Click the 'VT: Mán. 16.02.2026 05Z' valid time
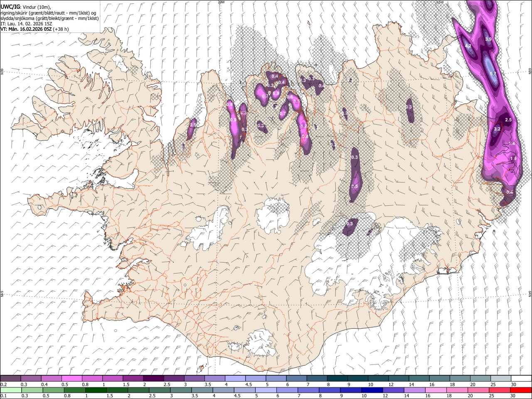The width and height of the screenshot is (532, 399). 26,29
